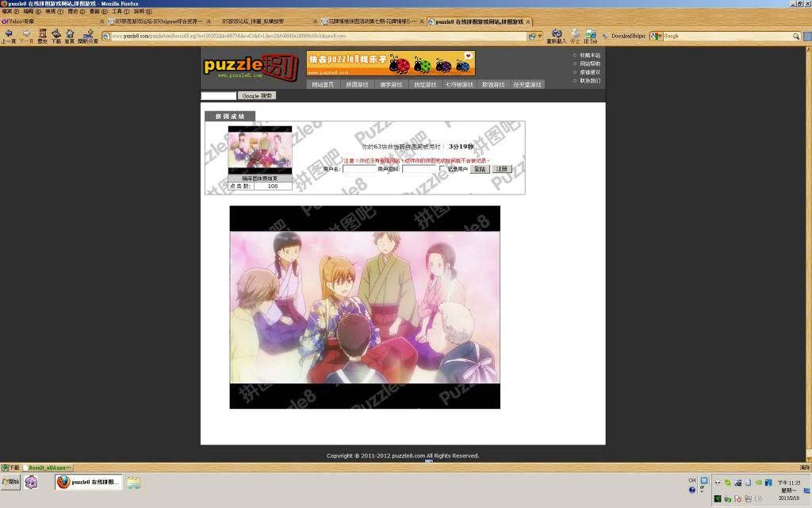Click the Google search field in toolbar
This screenshot has height=508, width=812.
point(728,36)
